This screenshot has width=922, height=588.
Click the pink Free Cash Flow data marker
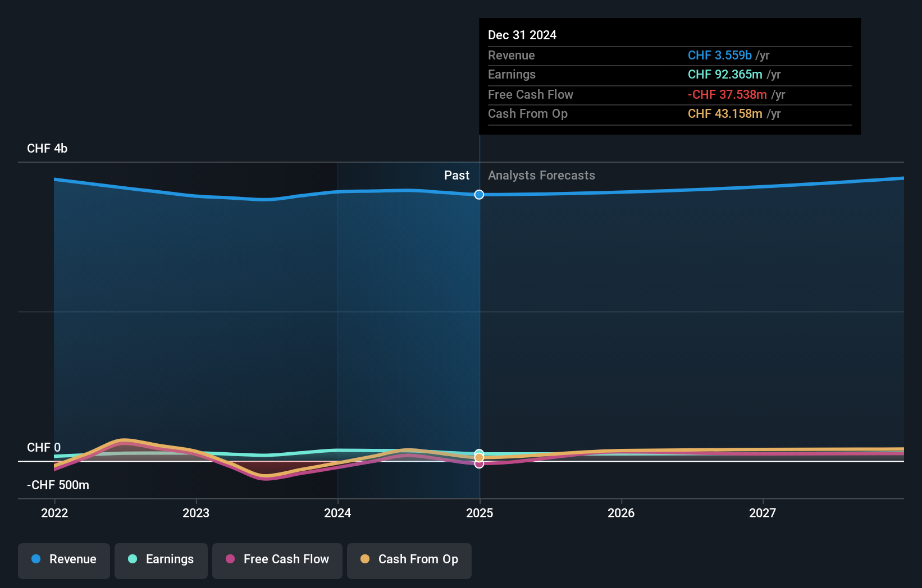coord(479,464)
